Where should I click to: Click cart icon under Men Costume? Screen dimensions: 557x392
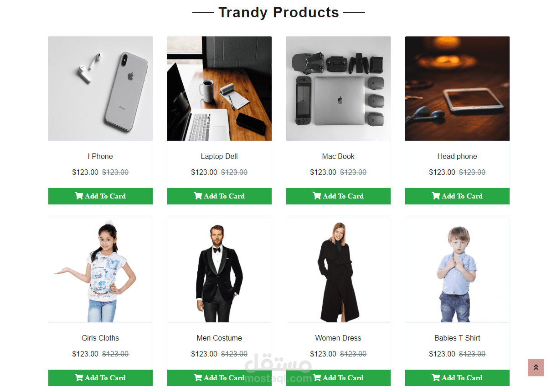tap(198, 378)
